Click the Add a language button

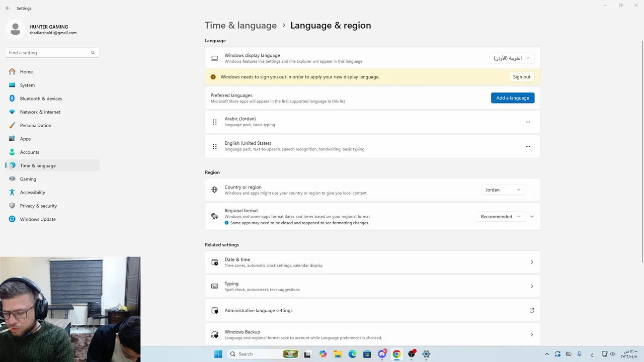pos(513,98)
